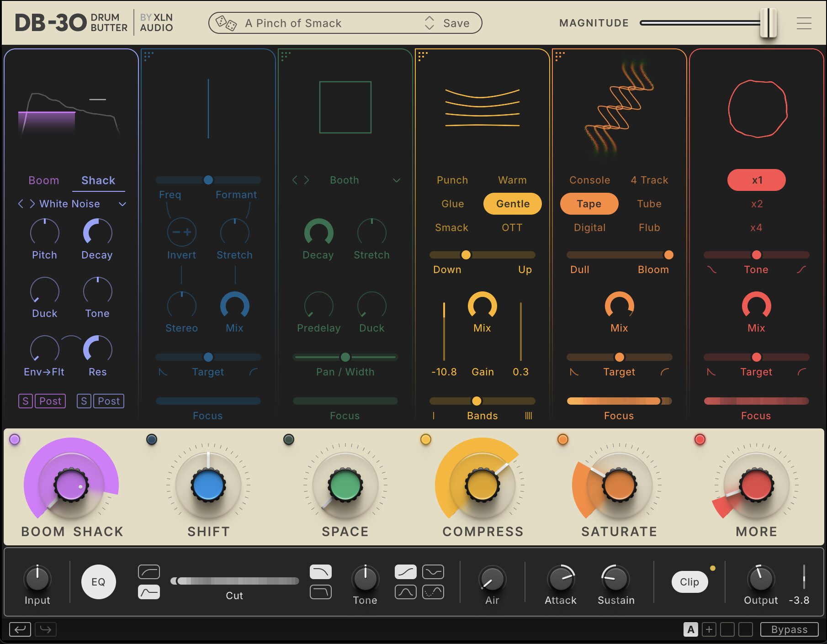Click the drag handle dots on Compress panel
The image size is (827, 644).
423,56
